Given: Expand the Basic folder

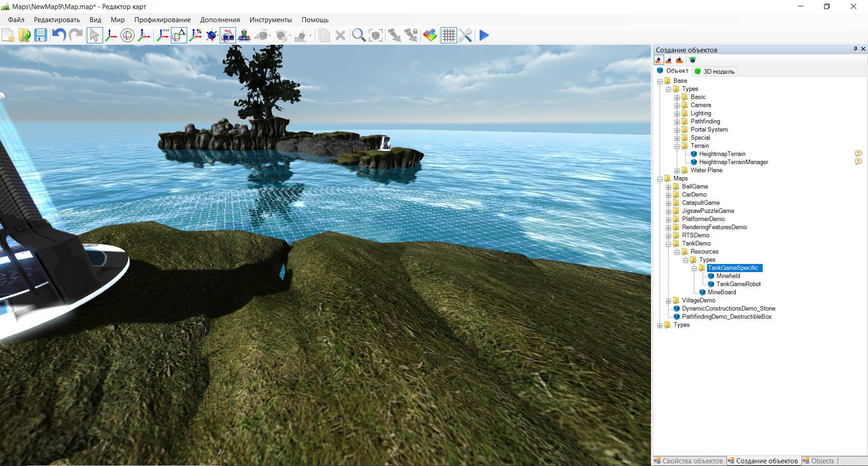Looking at the screenshot, I should pyautogui.click(x=677, y=98).
